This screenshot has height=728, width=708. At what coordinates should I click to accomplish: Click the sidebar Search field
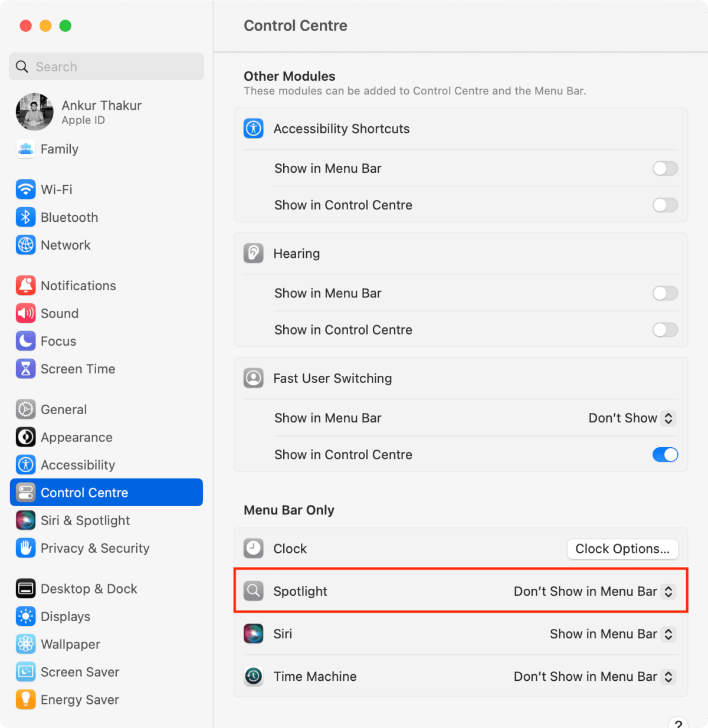[x=106, y=67]
